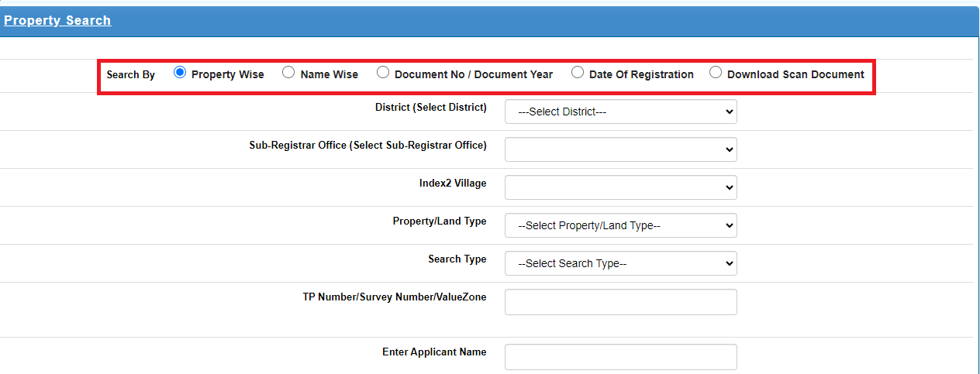Click the Property/Land Type label
Image resolution: width=980 pixels, height=374 pixels.
(440, 221)
